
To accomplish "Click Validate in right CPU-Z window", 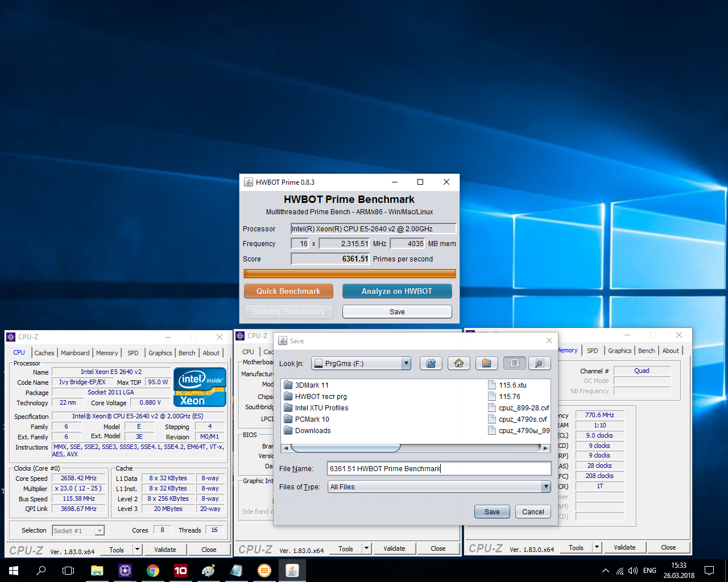I will (624, 547).
